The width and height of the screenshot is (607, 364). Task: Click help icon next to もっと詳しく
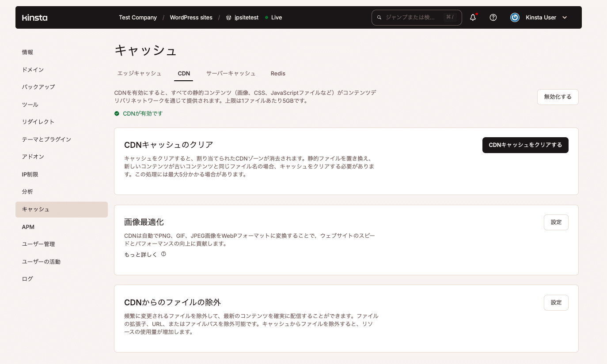pos(163,254)
